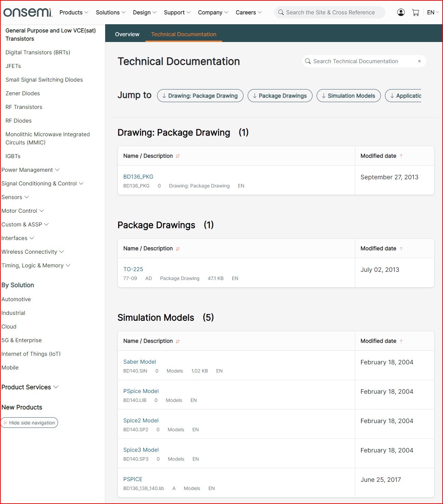
Task: Open RF Diodes in sidebar
Action: (x=18, y=121)
